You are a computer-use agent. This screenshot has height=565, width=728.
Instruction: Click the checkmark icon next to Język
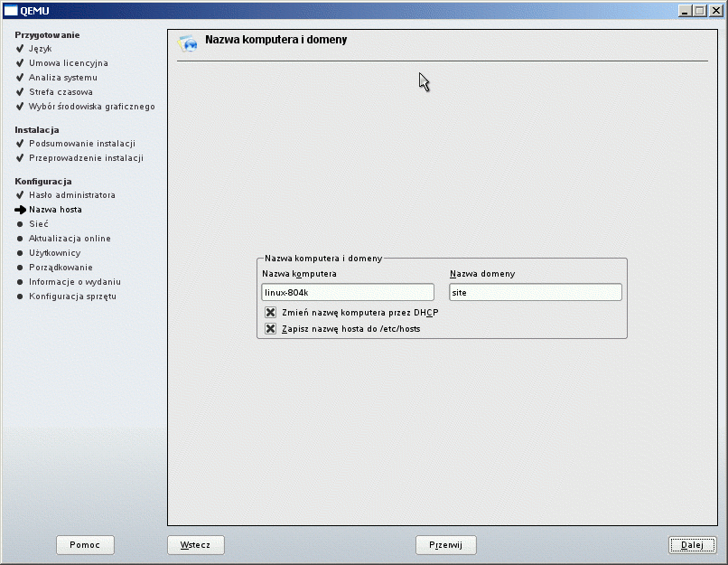pos(20,49)
